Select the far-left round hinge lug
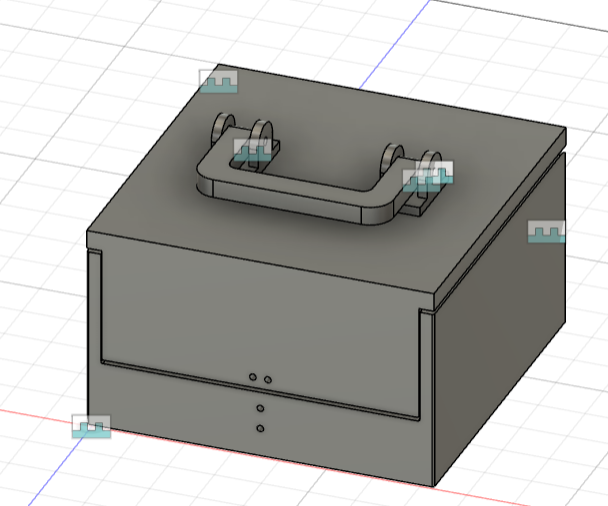This screenshot has width=608, height=506. [222, 126]
